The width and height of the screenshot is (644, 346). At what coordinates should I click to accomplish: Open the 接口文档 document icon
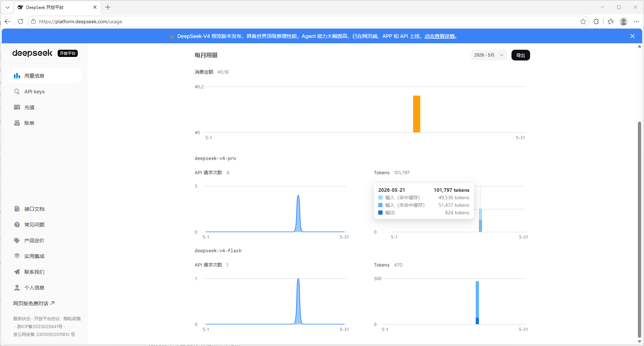click(17, 209)
